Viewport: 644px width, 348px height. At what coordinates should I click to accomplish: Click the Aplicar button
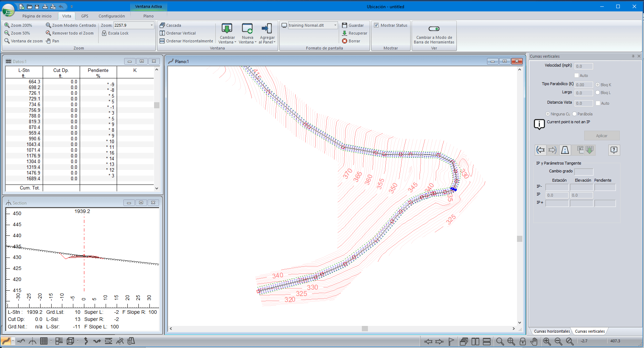(602, 136)
